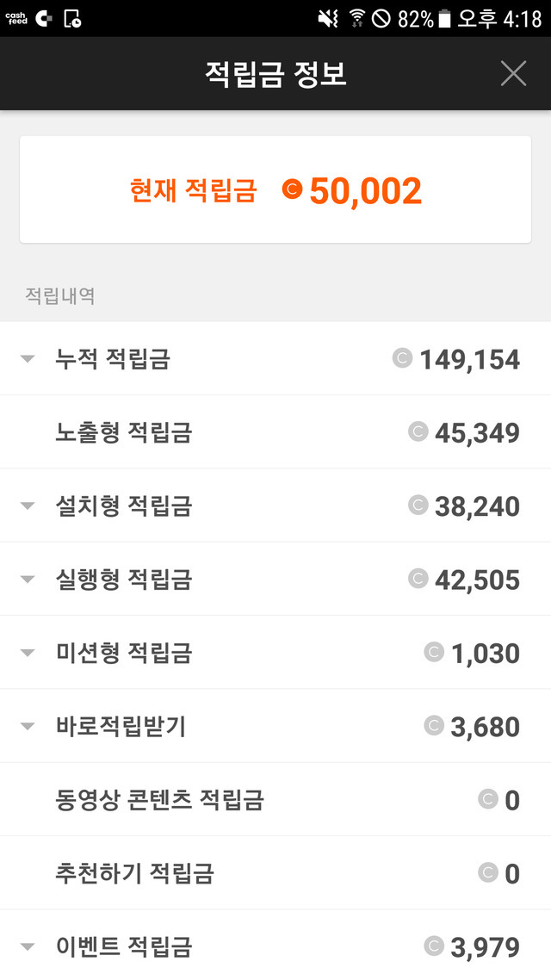Expand the 누적 적립금 arrow
Viewport: 551px width, 980px height.
tap(28, 359)
